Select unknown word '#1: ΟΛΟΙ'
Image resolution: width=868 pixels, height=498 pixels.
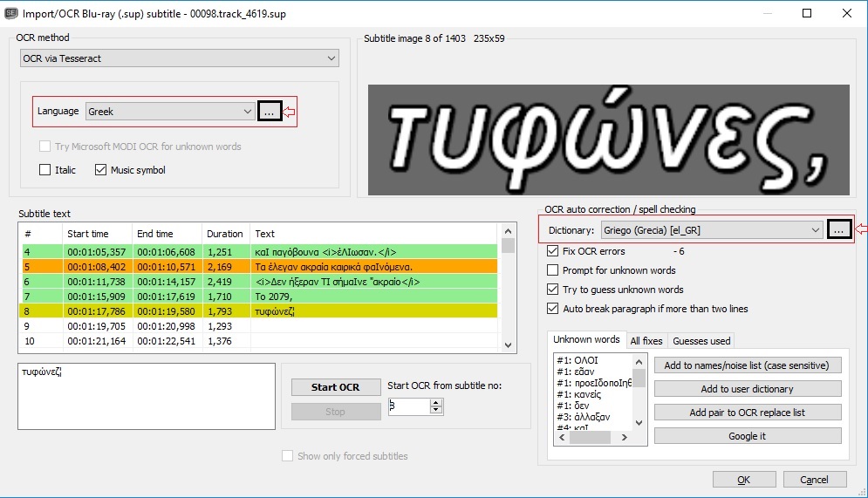point(578,360)
